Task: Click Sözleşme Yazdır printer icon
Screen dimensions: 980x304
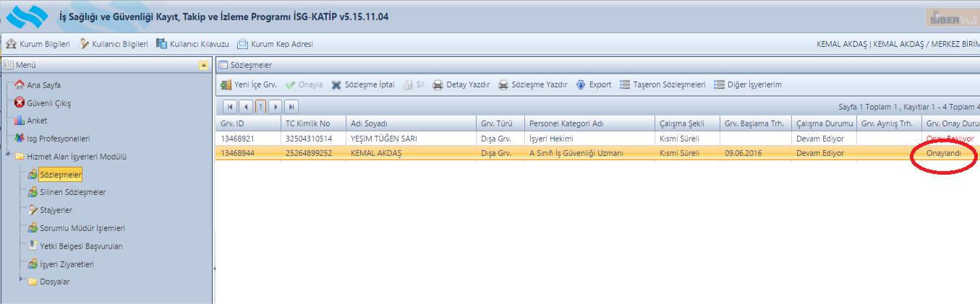Action: tap(504, 84)
